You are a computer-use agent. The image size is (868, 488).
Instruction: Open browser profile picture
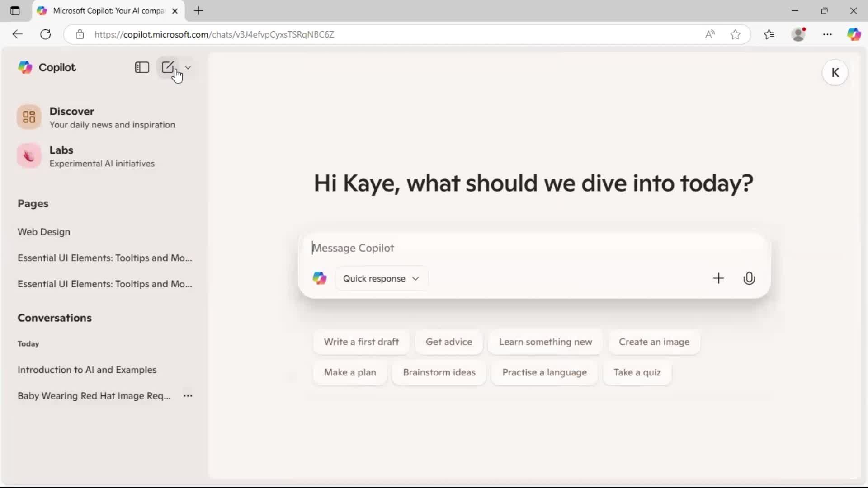pos(799,34)
